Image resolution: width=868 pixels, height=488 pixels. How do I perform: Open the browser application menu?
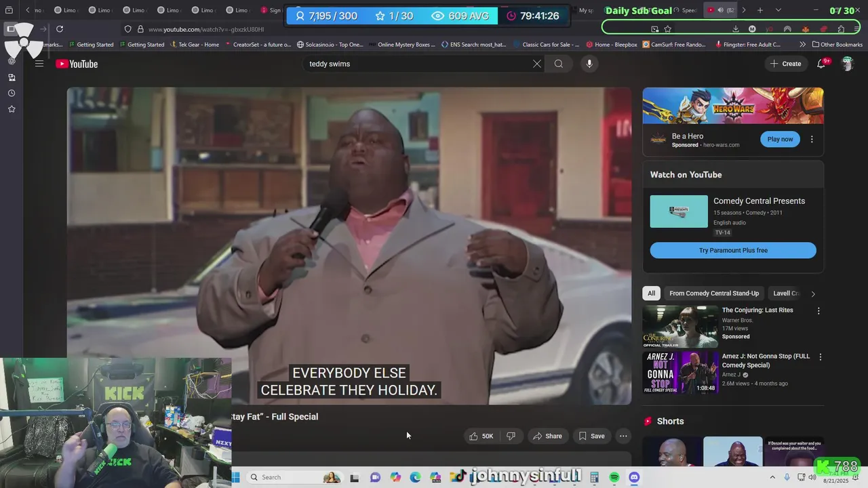coord(858,29)
